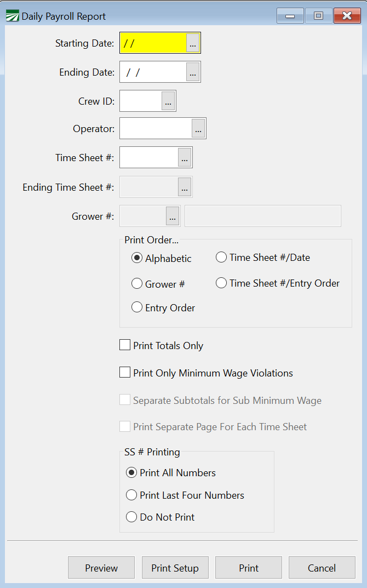
Task: Check Print Only Minimum Wage Violations
Action: 125,373
